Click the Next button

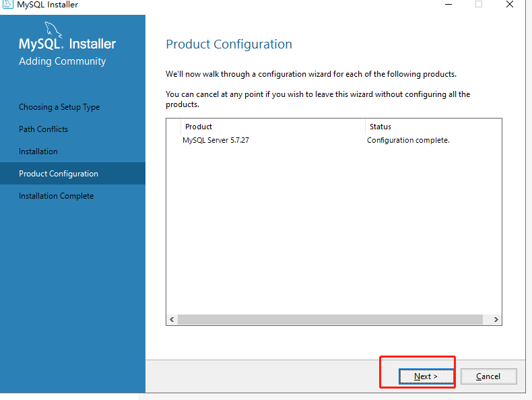pos(426,376)
